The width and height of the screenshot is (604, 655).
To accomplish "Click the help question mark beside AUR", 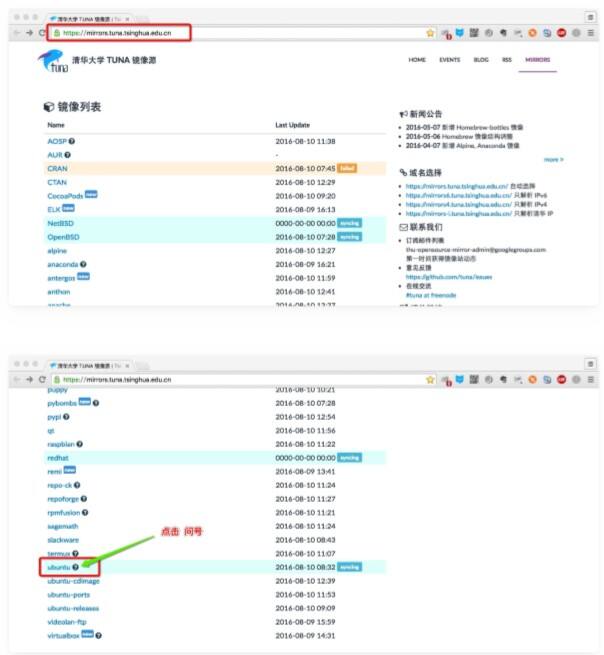I will (68, 155).
